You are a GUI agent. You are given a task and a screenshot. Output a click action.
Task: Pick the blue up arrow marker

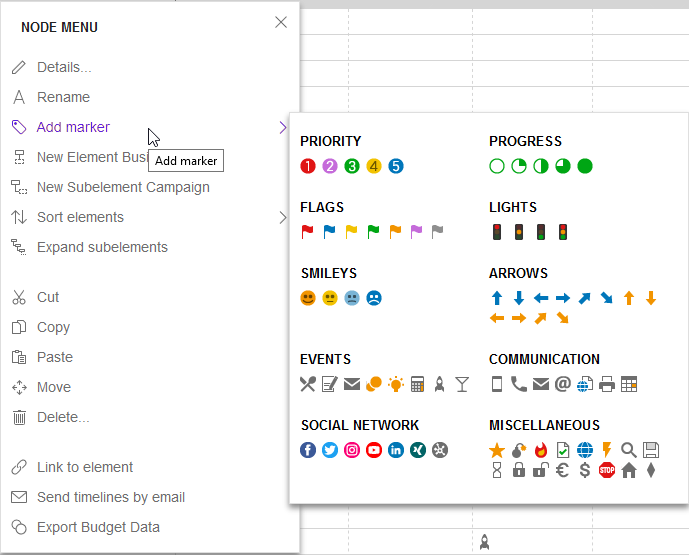[497, 298]
